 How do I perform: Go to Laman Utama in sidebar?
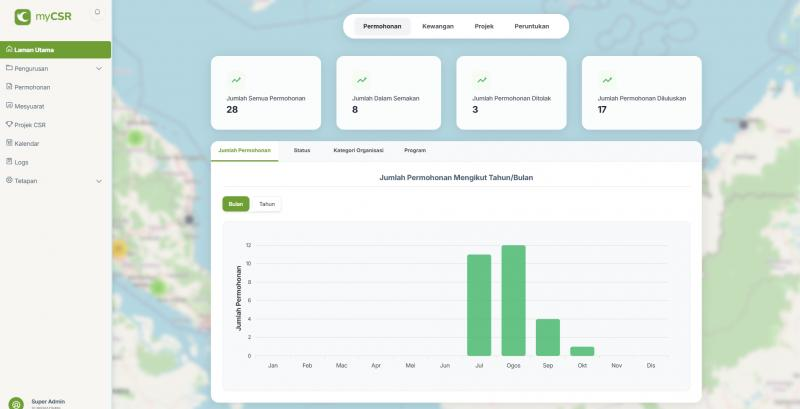55,49
